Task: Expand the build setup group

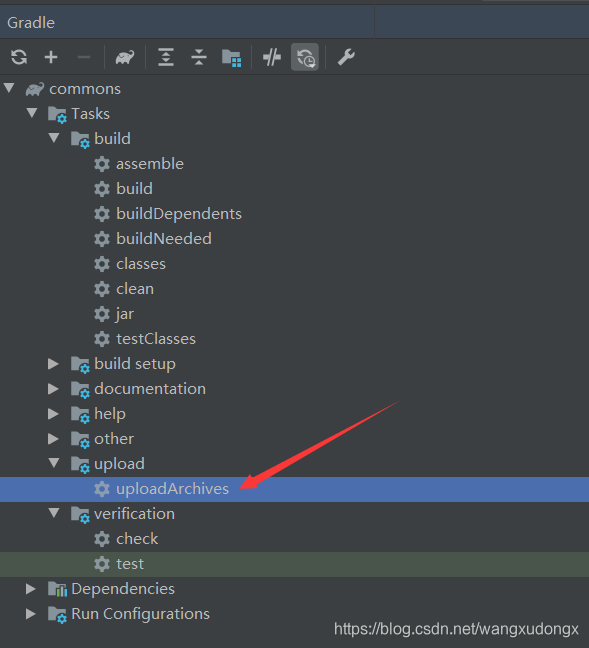Action: [53, 364]
